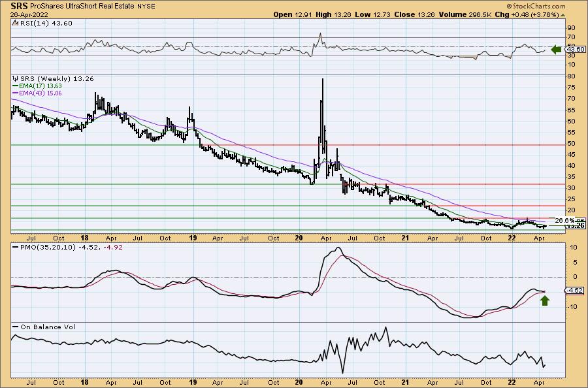Select the Close 13.26 quote value
Screen dimensions: 588x388
point(415,14)
